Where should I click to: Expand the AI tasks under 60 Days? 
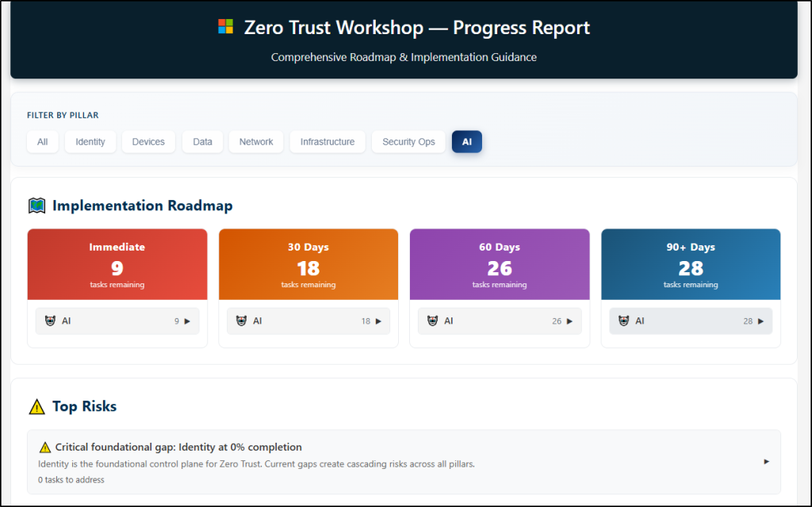click(x=500, y=321)
